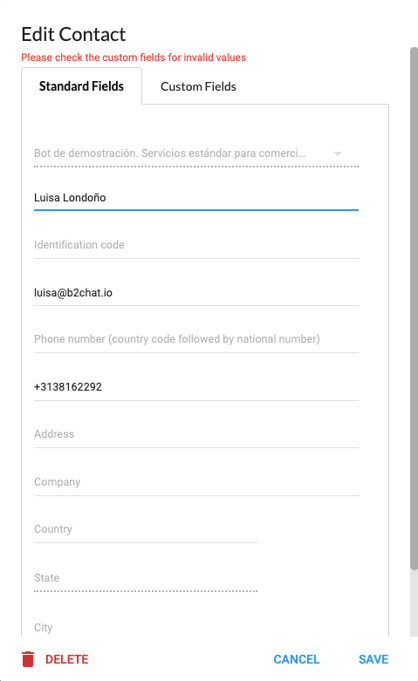Open the bot selection dropdown arrow
The height and width of the screenshot is (681, 418).
tap(338, 153)
